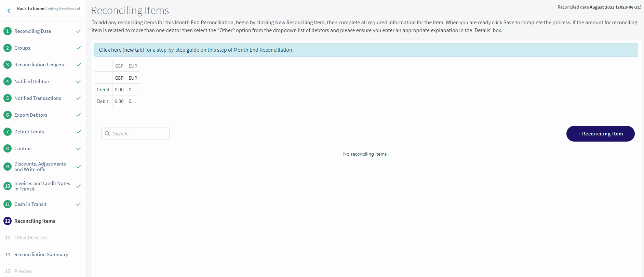Click the step 12 dark circle icon

point(8,221)
